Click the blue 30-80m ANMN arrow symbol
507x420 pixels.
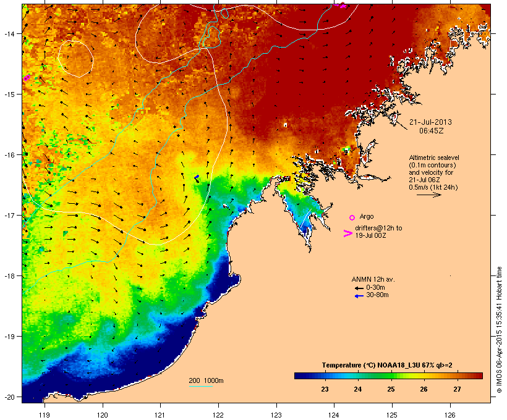(359, 296)
